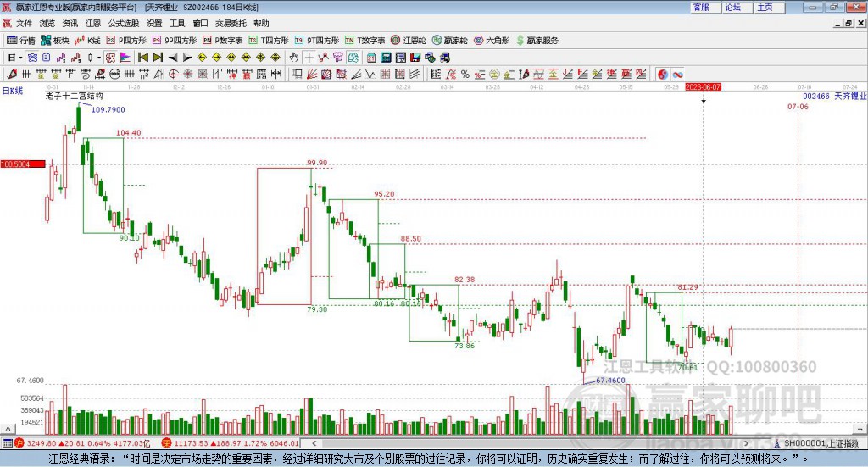Switch to the K线 candlestick chart
Image resolution: width=868 pixels, height=467 pixels.
87,41
